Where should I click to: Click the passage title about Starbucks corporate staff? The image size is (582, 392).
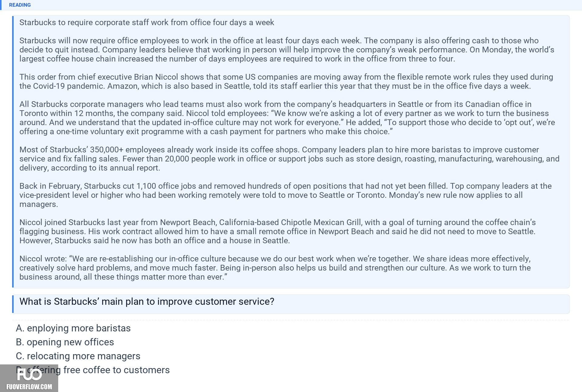pos(147,22)
